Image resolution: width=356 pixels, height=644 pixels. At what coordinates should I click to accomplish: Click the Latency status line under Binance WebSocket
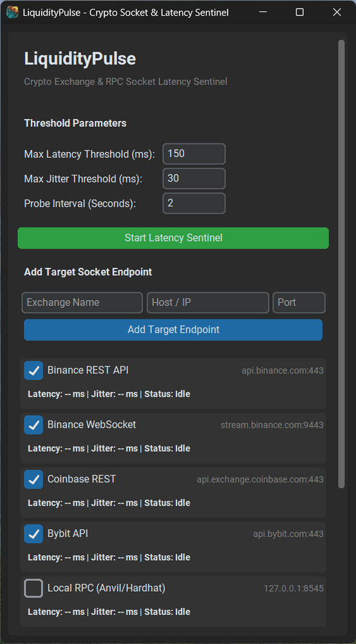pos(109,448)
